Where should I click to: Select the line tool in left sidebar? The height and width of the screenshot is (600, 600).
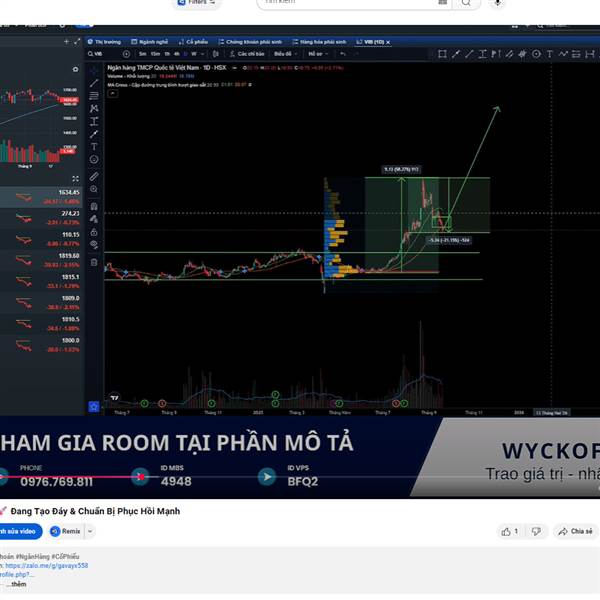pos(94,83)
